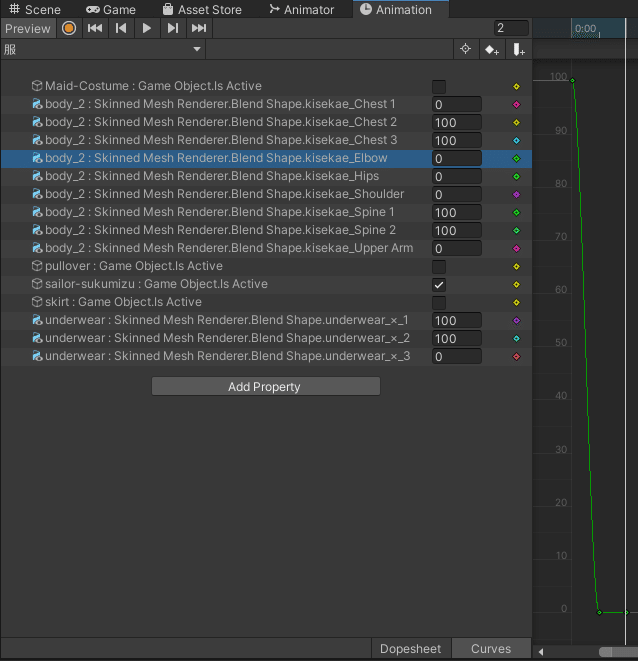Click keyframe diamond for kisekae_Spine 2
The width and height of the screenshot is (638, 661).
(516, 231)
